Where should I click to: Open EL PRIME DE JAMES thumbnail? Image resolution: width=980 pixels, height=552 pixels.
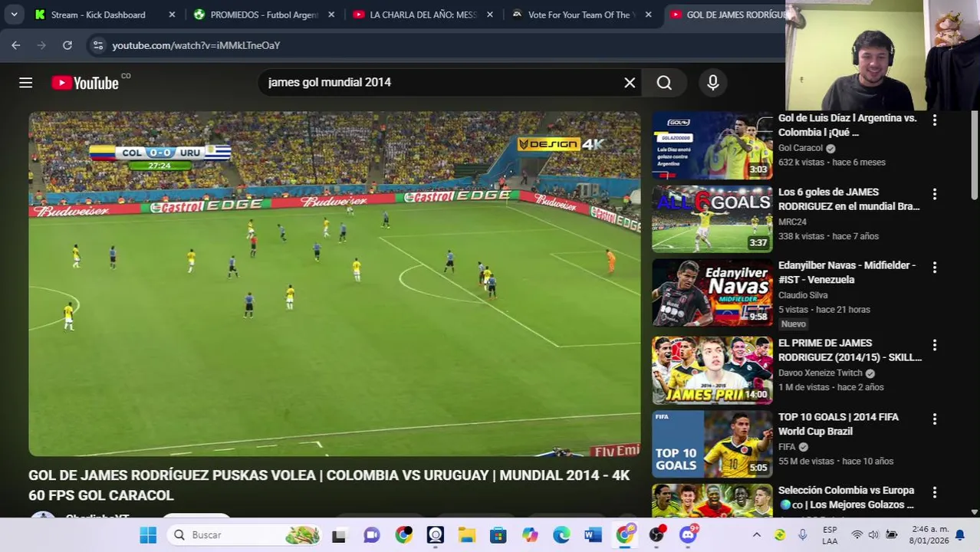(712, 370)
